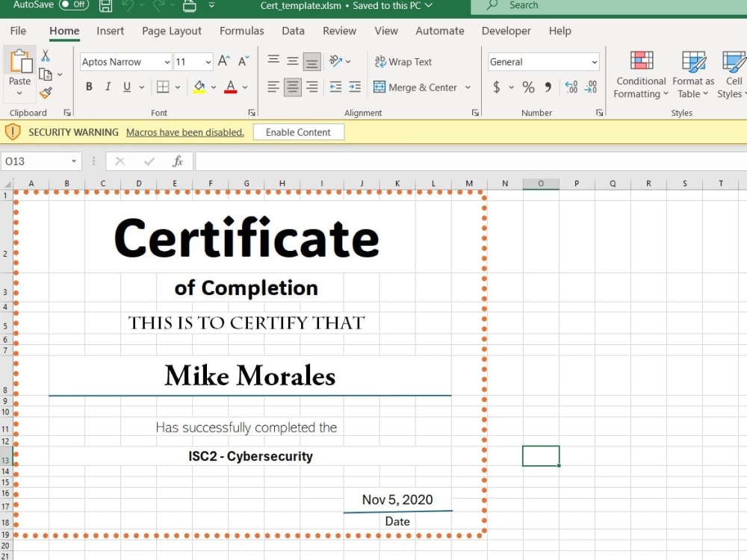Align text right
Image resolution: width=747 pixels, height=560 pixels.
click(x=312, y=87)
